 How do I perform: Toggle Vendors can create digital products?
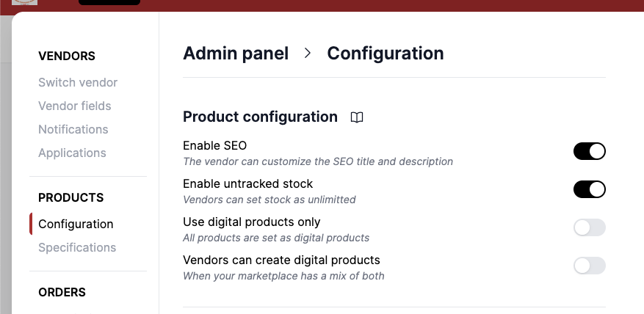coord(589,266)
